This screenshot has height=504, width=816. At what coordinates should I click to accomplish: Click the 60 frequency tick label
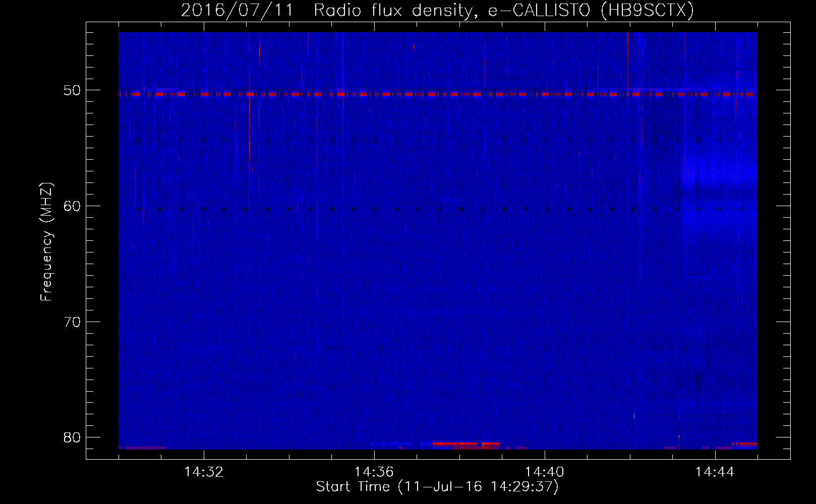click(72, 206)
